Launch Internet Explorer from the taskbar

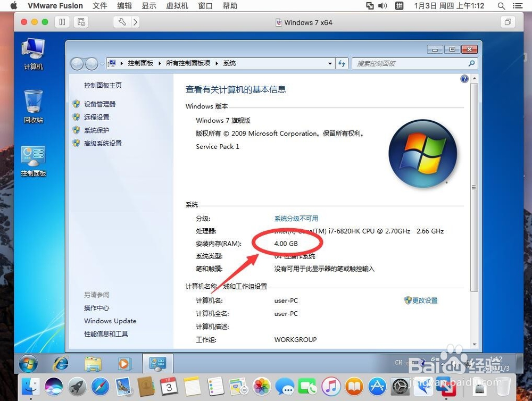(61, 364)
